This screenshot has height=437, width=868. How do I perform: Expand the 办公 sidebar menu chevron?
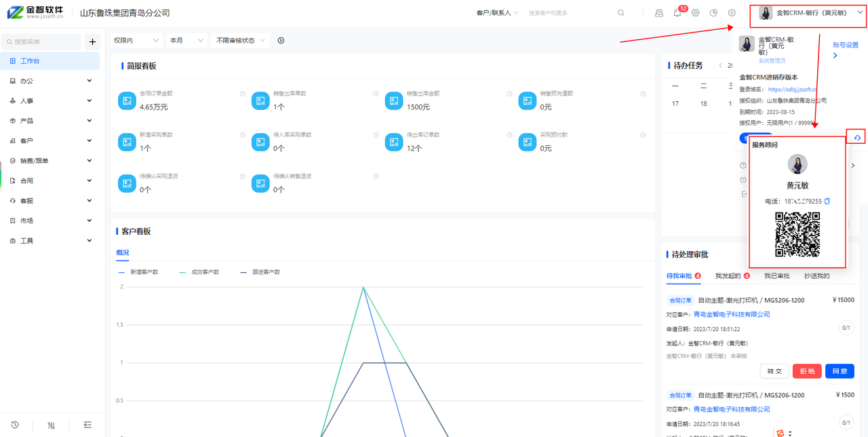[x=90, y=81]
